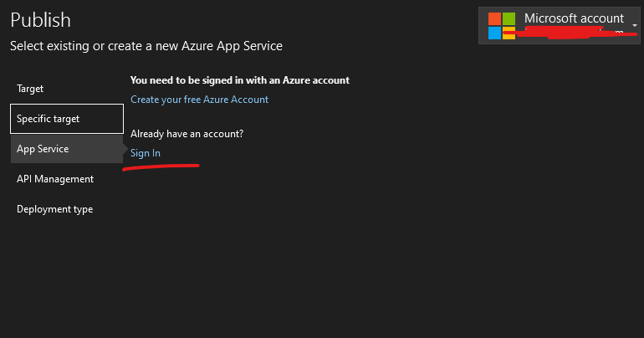The height and width of the screenshot is (338, 644).
Task: Click 'You need to be signed in' message
Action: point(240,80)
